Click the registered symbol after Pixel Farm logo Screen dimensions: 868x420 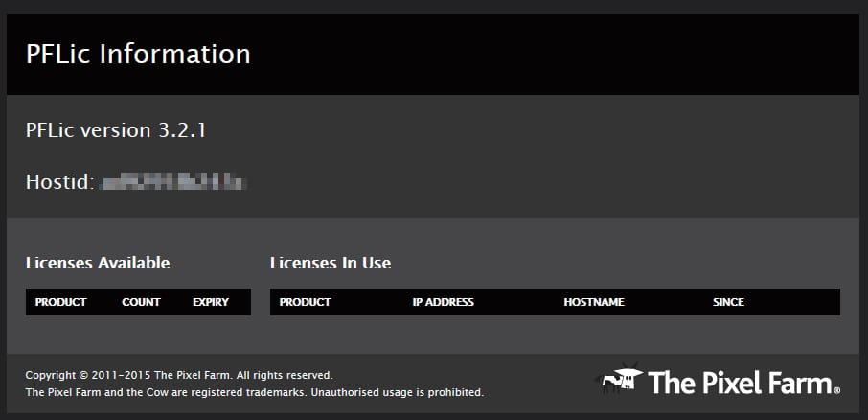click(837, 391)
